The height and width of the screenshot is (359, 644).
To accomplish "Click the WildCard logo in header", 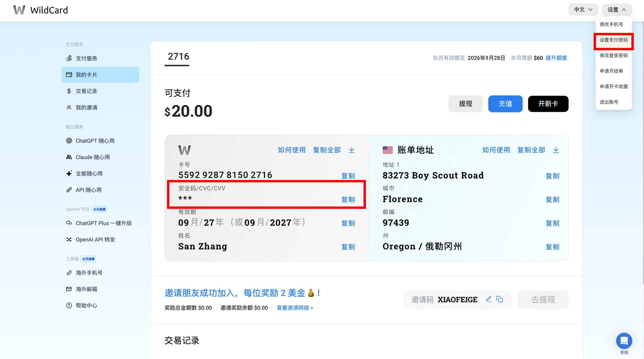I will pyautogui.click(x=41, y=10).
